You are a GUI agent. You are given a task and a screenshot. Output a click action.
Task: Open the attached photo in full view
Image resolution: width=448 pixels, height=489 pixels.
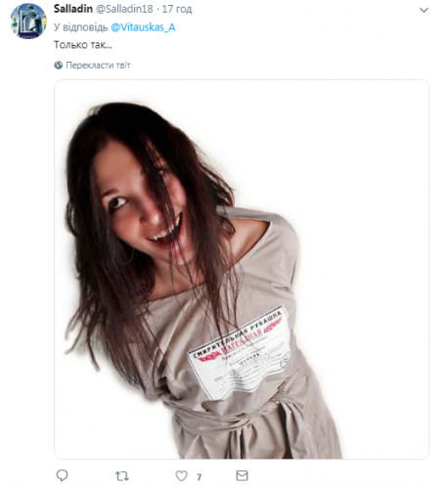tap(242, 269)
